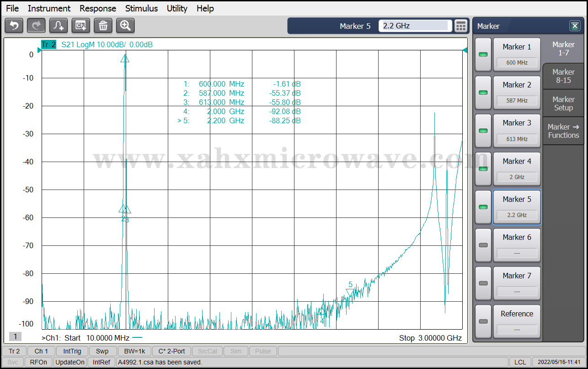Switch to Marker 1-7 tab
The width and height of the screenshot is (588, 369).
563,49
